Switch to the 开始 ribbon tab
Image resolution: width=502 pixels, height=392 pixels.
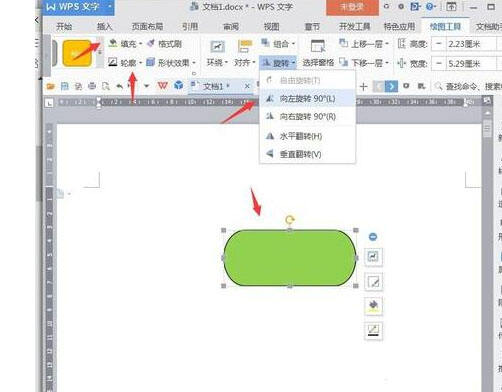64,27
